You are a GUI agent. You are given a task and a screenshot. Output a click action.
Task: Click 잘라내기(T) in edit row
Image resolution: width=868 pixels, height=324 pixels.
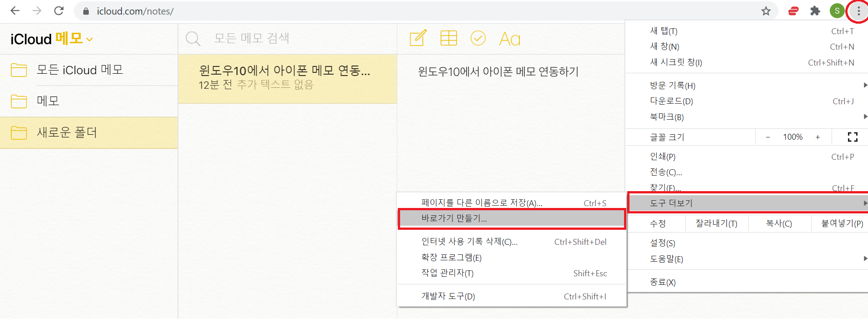click(x=716, y=223)
